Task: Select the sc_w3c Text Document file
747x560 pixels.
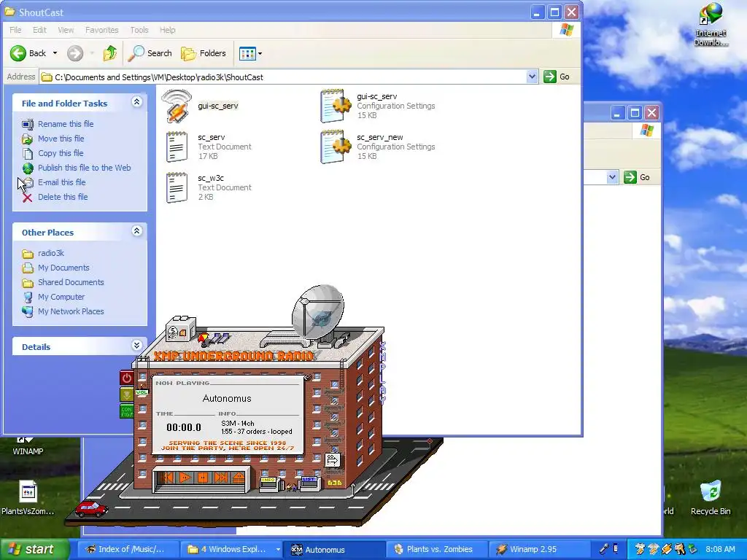Action: click(208, 187)
